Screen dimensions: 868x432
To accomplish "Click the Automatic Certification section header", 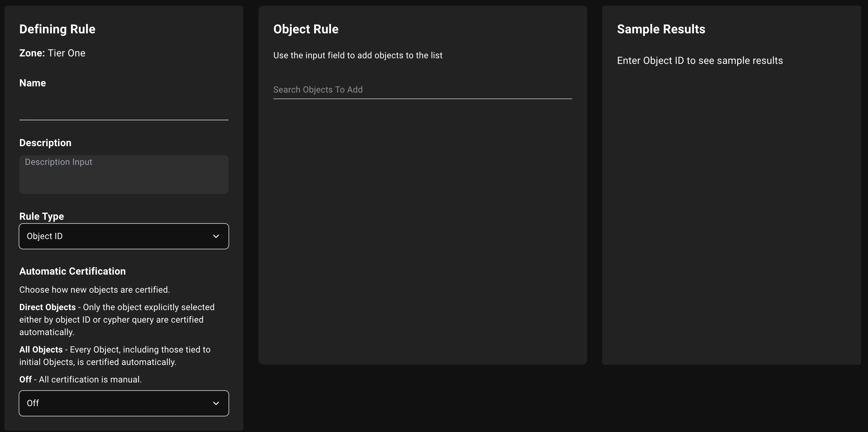I will point(72,271).
